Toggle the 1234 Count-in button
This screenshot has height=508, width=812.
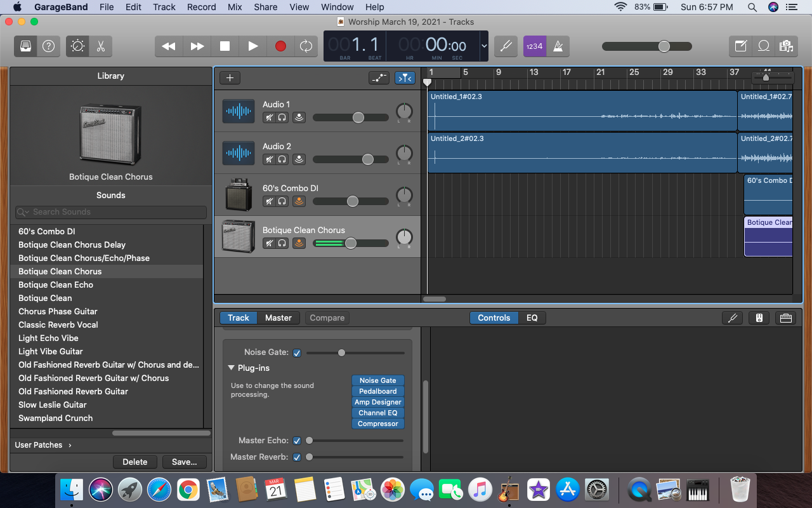pos(535,46)
